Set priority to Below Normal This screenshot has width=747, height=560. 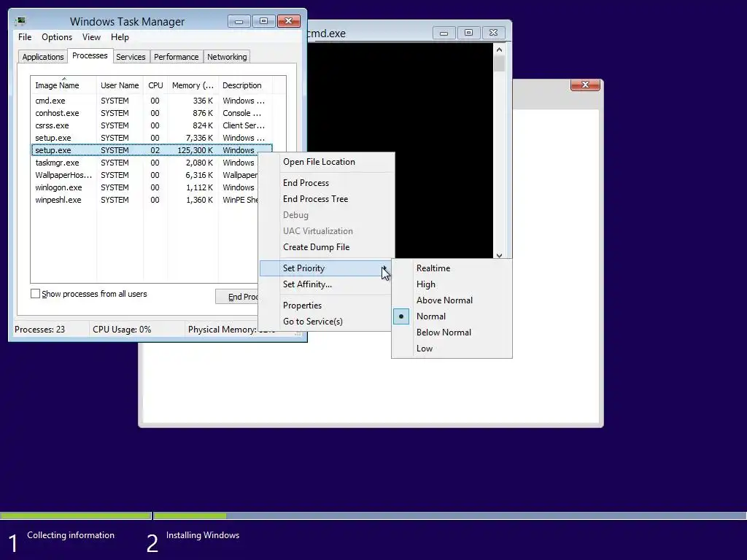click(444, 332)
